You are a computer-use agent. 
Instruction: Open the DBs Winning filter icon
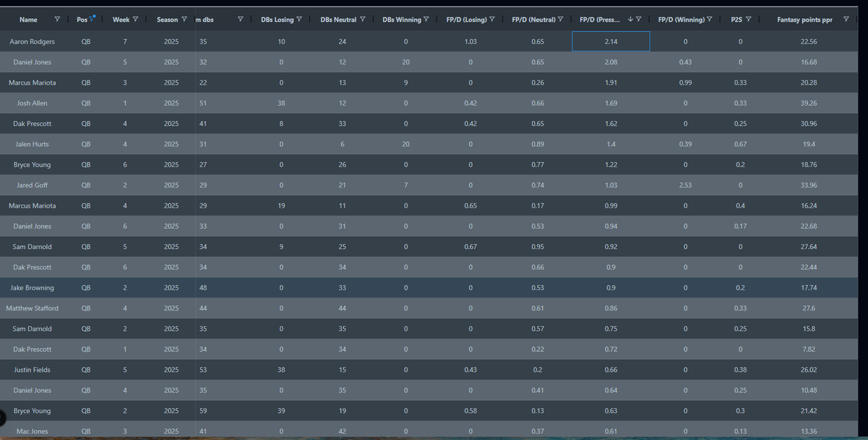click(x=426, y=20)
